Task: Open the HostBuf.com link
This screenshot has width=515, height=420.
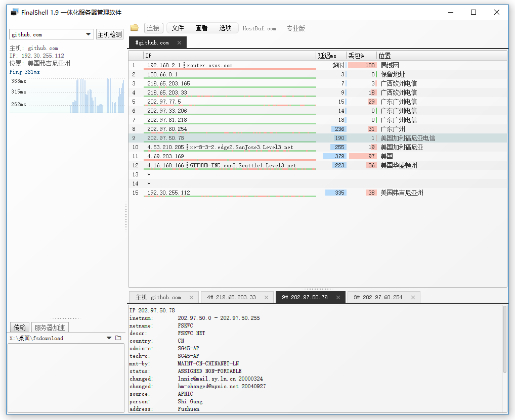Action: 260,28
